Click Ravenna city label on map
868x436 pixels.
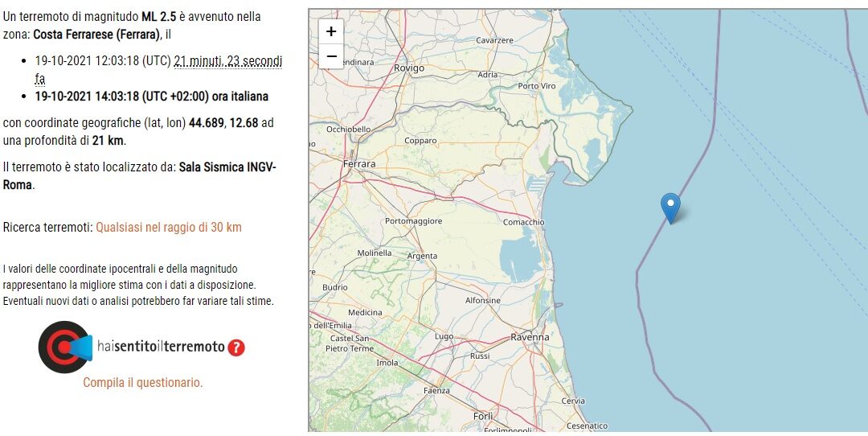pyautogui.click(x=530, y=337)
